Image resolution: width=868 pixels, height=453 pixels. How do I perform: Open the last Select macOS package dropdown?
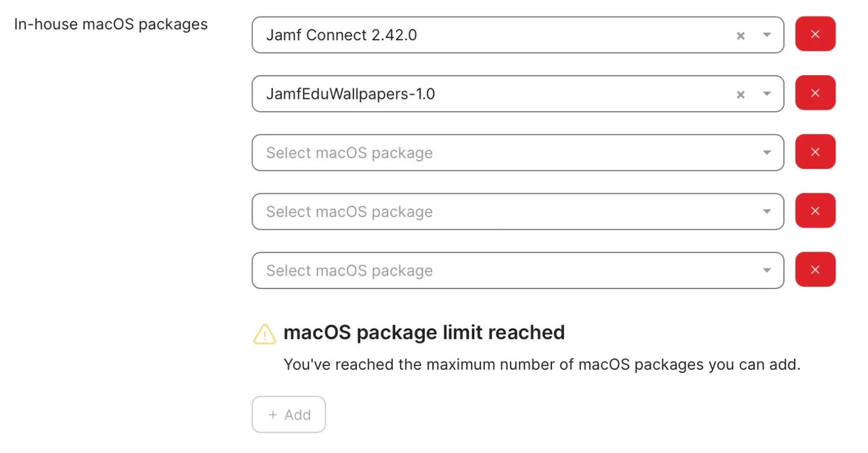[x=767, y=270]
